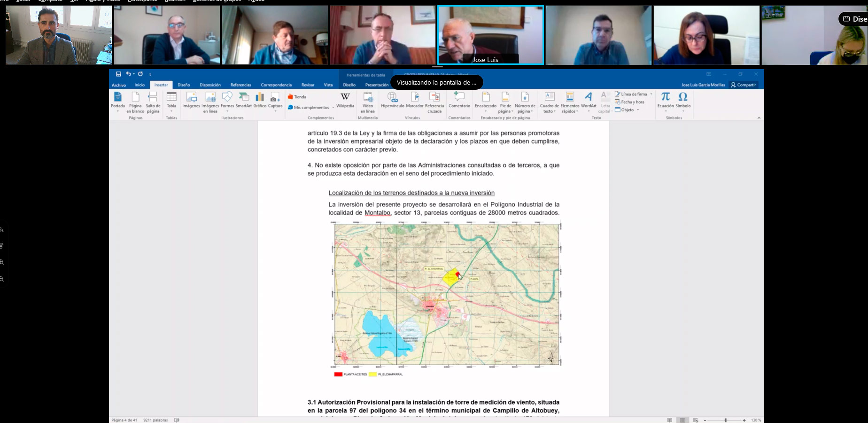Click the Gráfico chart icon
Viewport: 868px width, 423px height.
tap(260, 100)
